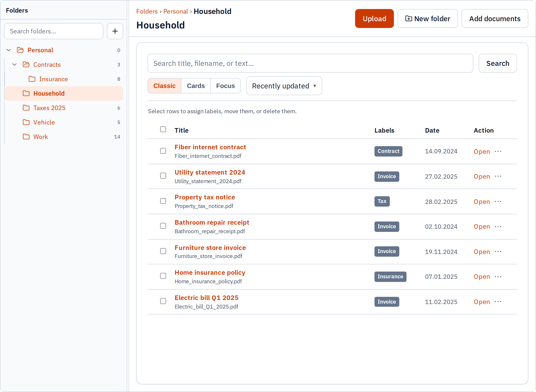The height and width of the screenshot is (392, 536).
Task: Open more actions for Utility statement 2024
Action: 498,176
